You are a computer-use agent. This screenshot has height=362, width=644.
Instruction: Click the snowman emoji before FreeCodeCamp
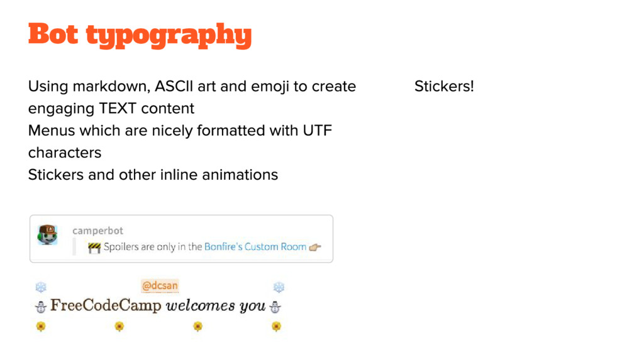(x=41, y=307)
